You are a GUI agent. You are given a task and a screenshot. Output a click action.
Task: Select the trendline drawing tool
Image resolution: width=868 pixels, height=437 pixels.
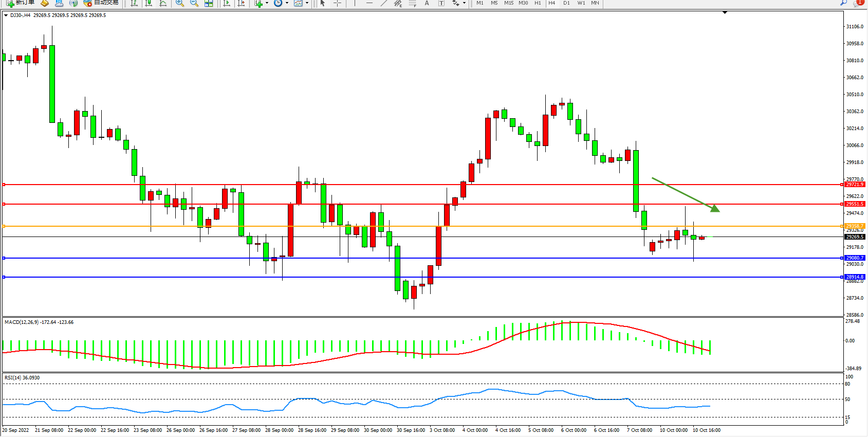(383, 3)
